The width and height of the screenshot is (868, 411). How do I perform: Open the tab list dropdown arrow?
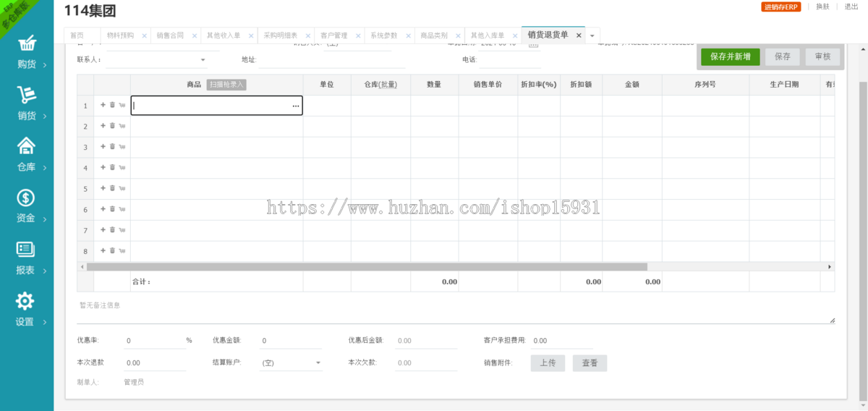click(x=592, y=35)
